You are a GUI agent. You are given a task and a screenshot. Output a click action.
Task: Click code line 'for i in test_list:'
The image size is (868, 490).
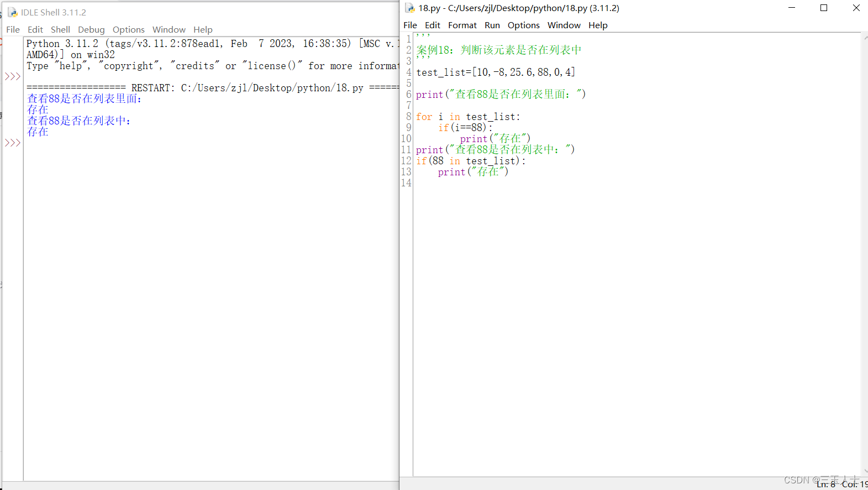click(x=468, y=117)
